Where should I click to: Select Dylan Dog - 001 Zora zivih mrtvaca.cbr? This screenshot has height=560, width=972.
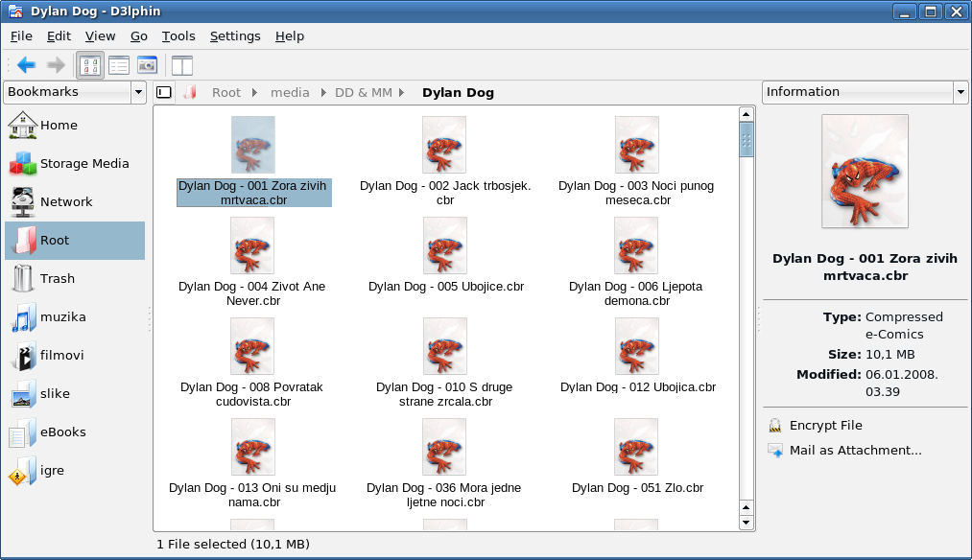pos(253,162)
